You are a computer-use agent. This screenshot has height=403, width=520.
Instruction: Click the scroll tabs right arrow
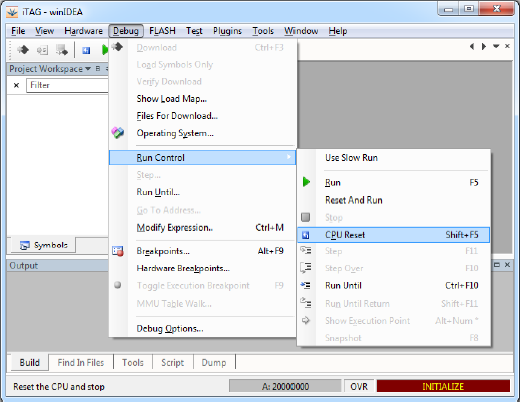pos(484,47)
